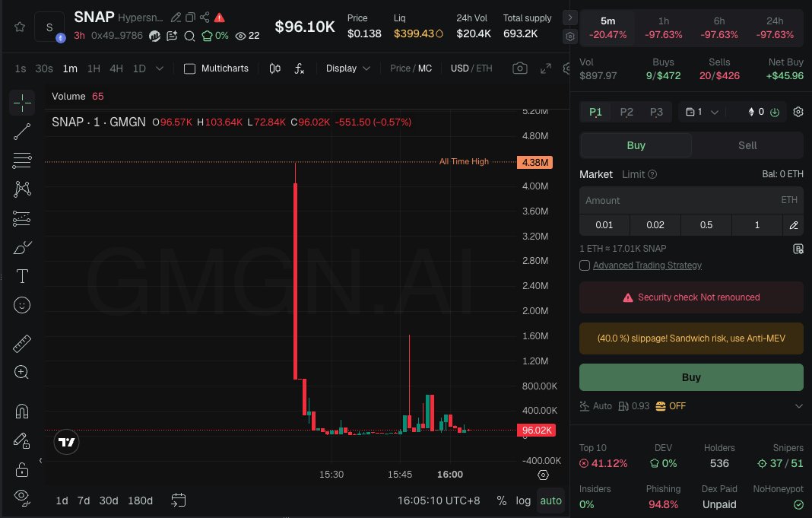This screenshot has height=518, width=812.
Task: Take a chart snapshot with camera icon
Action: 520,68
